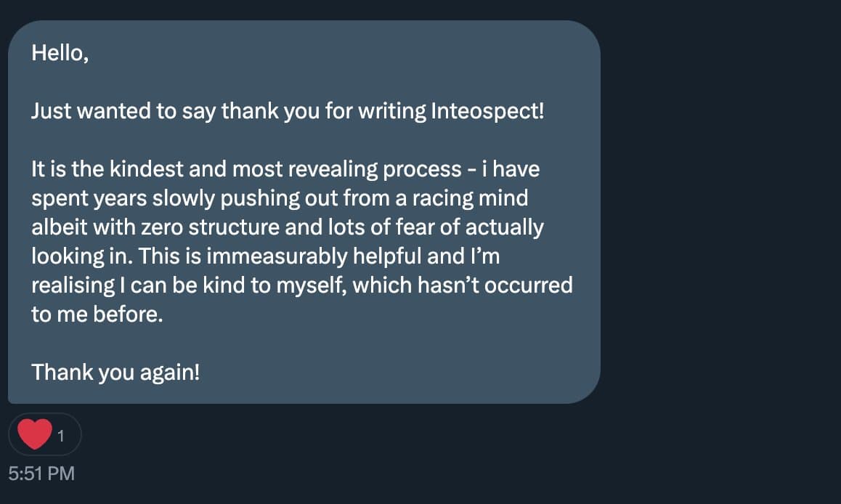This screenshot has height=504, width=841.
Task: Click the reaction count number 1
Action: [x=61, y=436]
